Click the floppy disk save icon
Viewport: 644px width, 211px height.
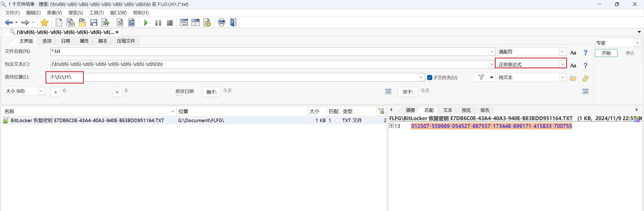(94, 23)
